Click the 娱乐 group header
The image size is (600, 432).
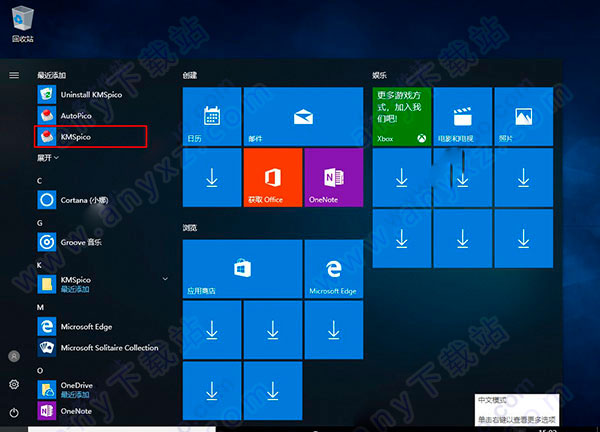point(379,75)
